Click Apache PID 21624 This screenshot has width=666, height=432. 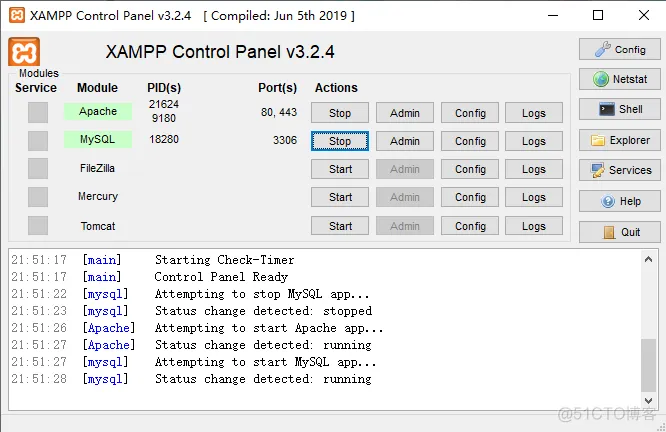pyautogui.click(x=164, y=104)
